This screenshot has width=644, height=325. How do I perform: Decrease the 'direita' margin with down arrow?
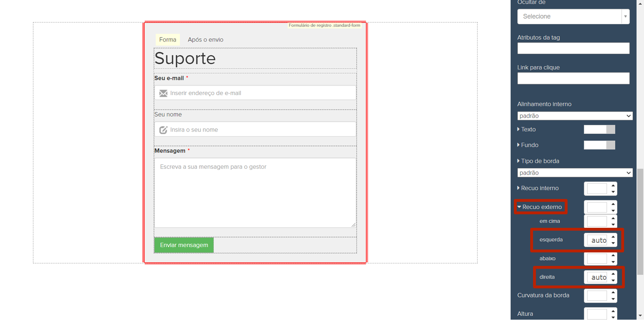click(613, 280)
